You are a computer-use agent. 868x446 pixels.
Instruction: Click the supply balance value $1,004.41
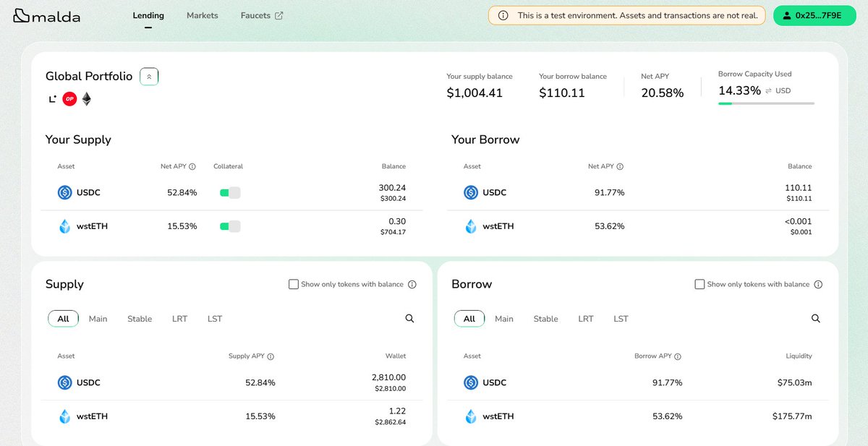(475, 93)
